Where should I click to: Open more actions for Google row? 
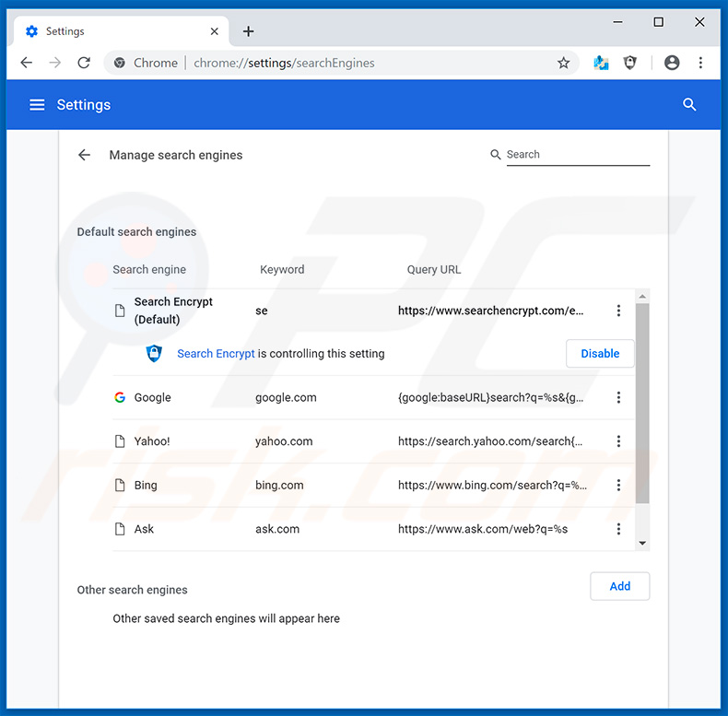coord(618,397)
